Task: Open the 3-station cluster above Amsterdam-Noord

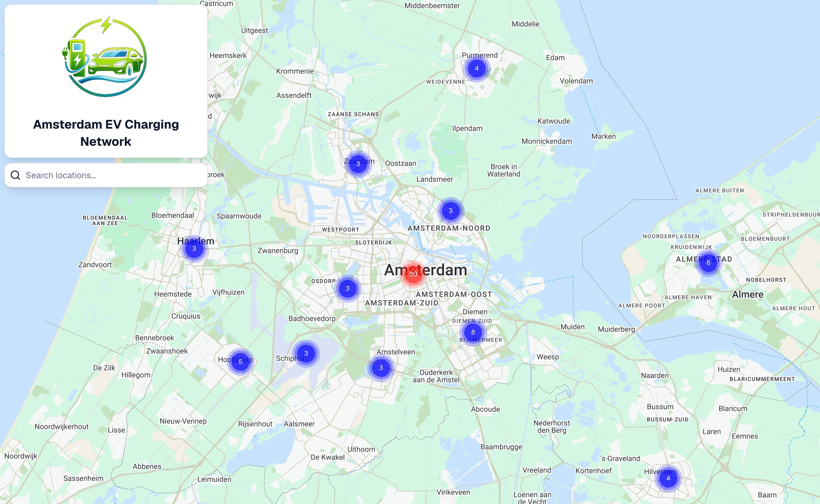Action: pyautogui.click(x=450, y=211)
